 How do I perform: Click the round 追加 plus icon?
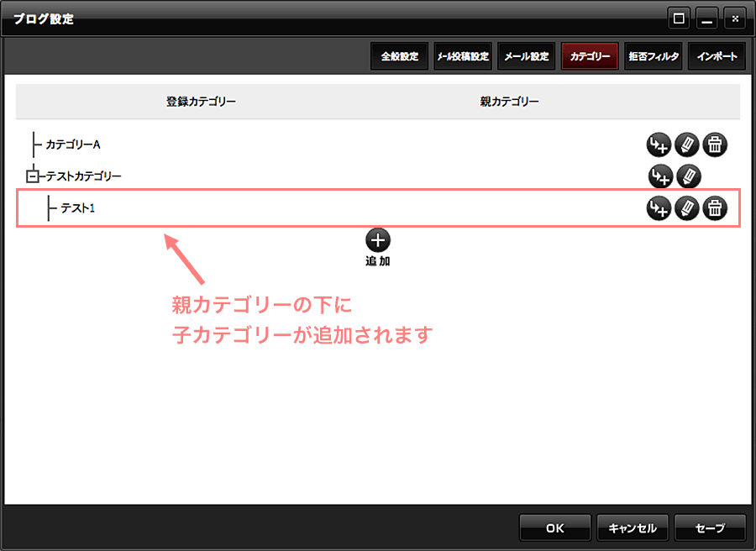click(378, 240)
